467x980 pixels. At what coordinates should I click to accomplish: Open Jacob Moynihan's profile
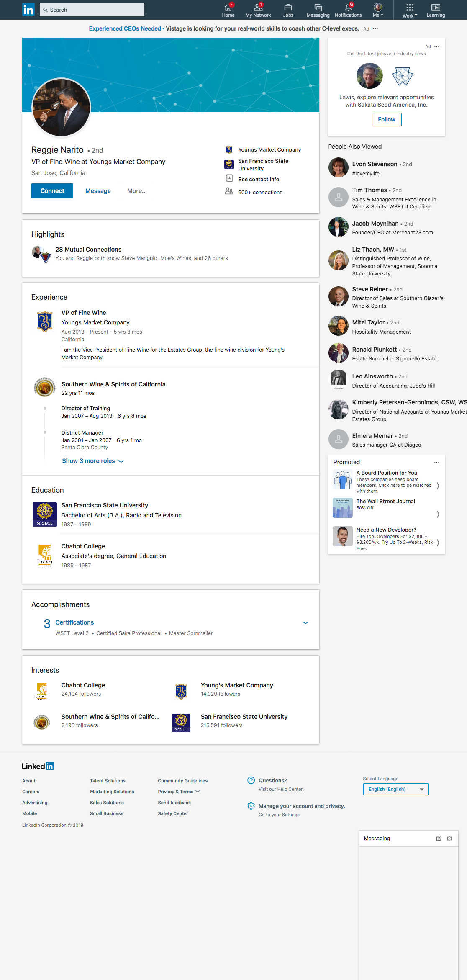click(x=375, y=224)
